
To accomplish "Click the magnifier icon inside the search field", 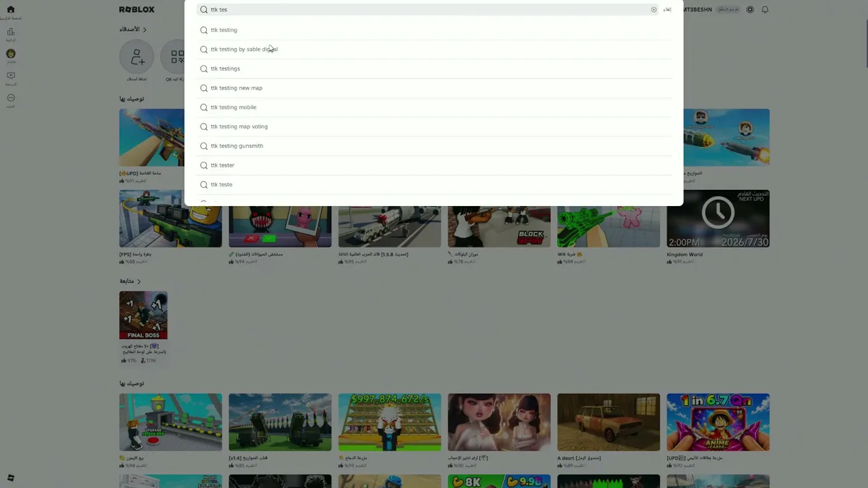I will [x=203, y=9].
